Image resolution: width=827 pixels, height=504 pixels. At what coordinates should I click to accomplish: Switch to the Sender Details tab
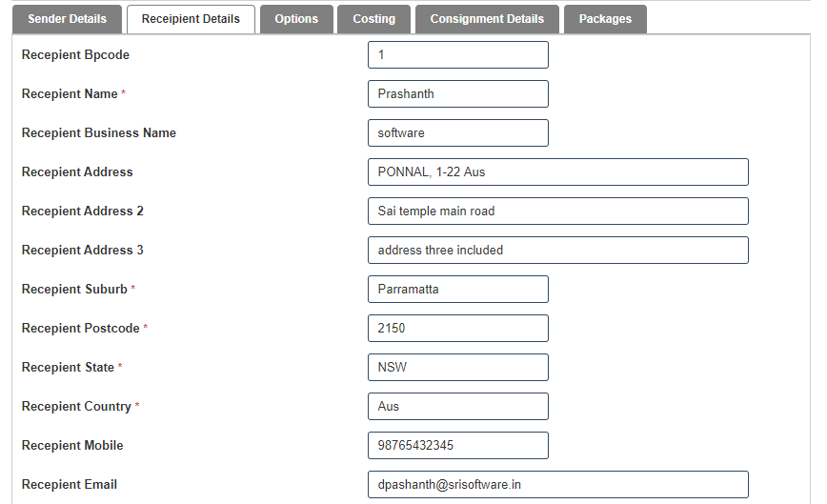67,19
